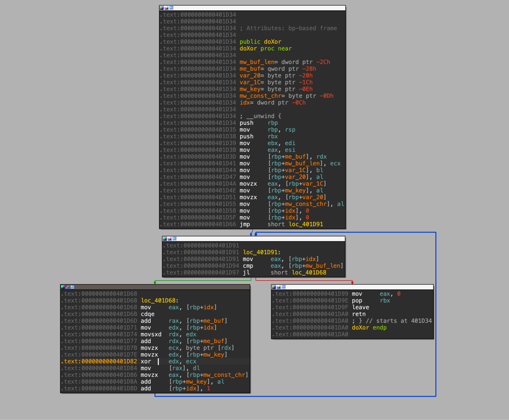509x420 pixels.
Task: Click 'mov rbp, rsp' instruction
Action: [x=267, y=130]
